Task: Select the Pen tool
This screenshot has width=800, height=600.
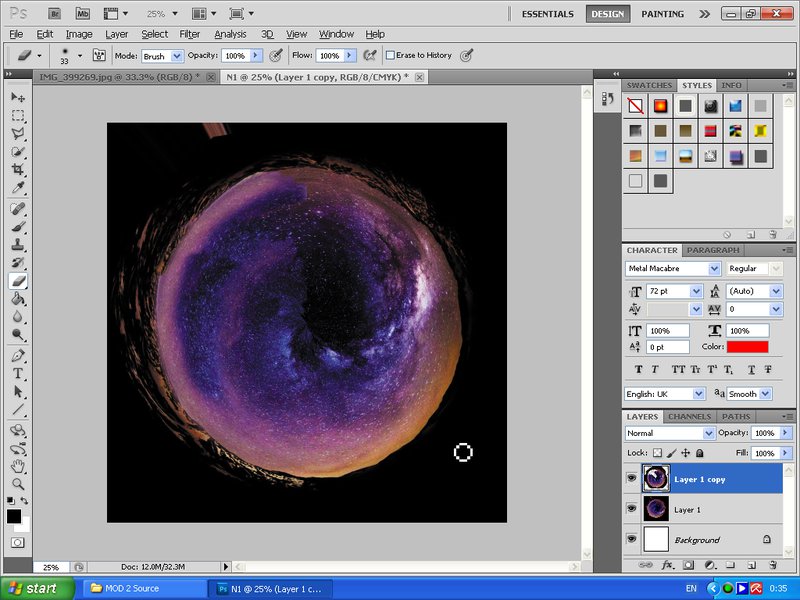Action: pyautogui.click(x=18, y=356)
